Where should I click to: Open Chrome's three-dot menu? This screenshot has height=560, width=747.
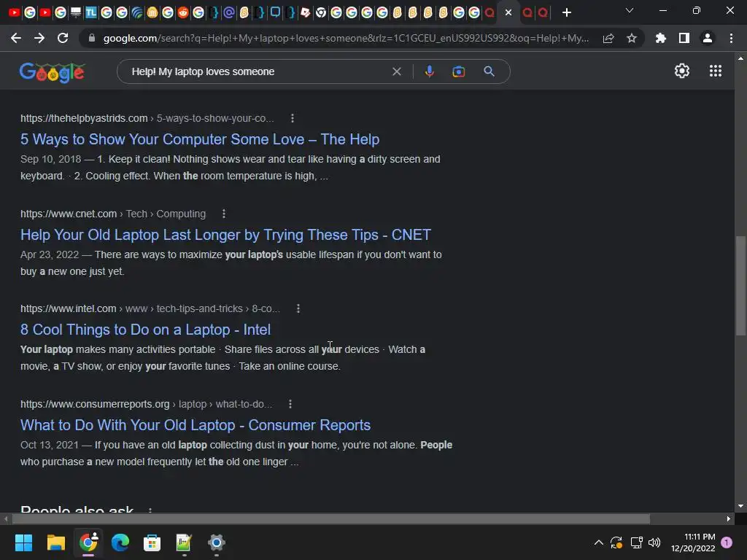(x=731, y=38)
